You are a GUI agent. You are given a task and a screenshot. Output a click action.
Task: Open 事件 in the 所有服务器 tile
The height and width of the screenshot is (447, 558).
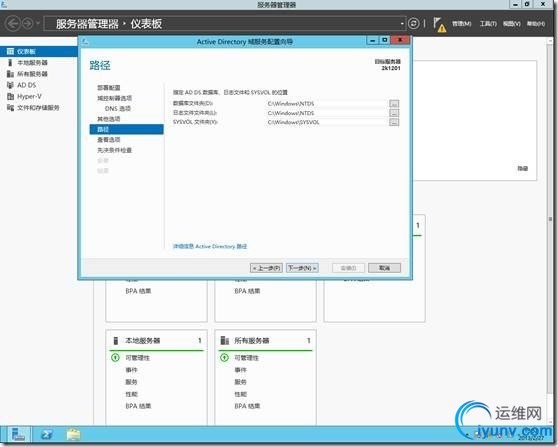[x=240, y=370]
